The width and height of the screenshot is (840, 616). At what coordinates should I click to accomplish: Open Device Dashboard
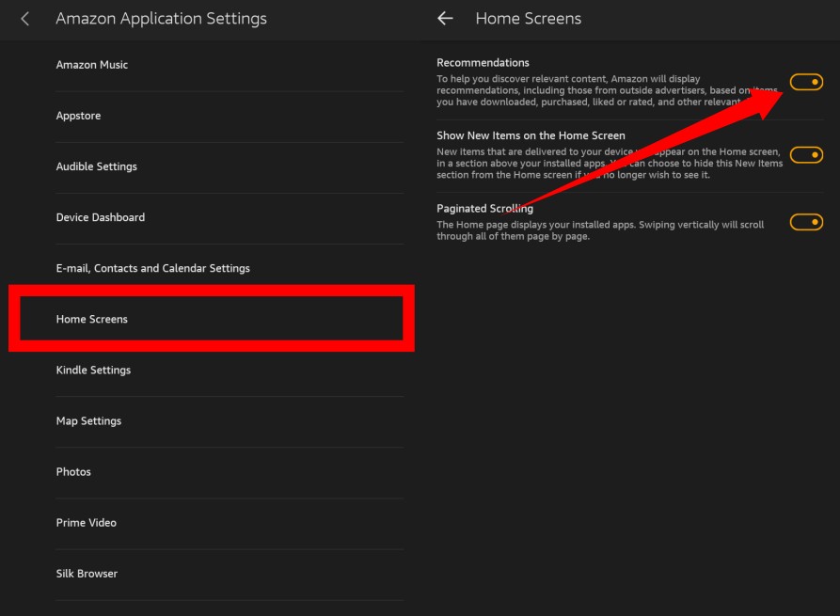[230, 218]
